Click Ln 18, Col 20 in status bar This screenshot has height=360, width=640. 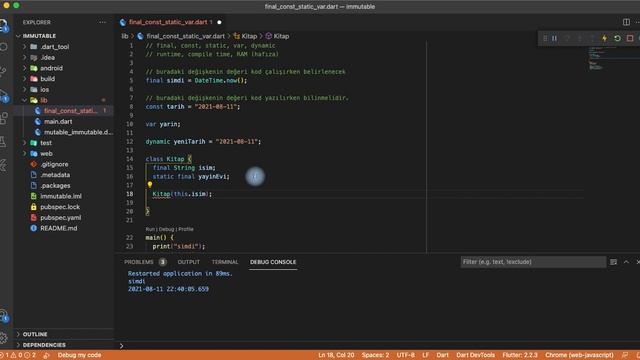[x=336, y=355]
